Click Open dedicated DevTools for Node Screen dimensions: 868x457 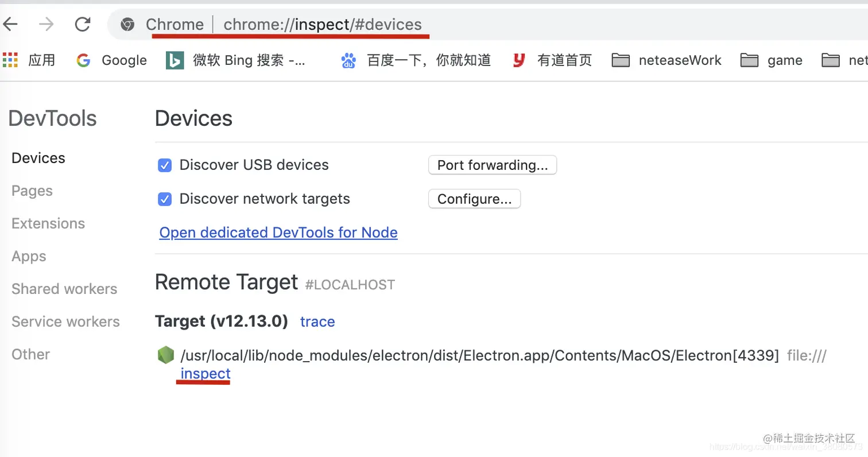[278, 233]
